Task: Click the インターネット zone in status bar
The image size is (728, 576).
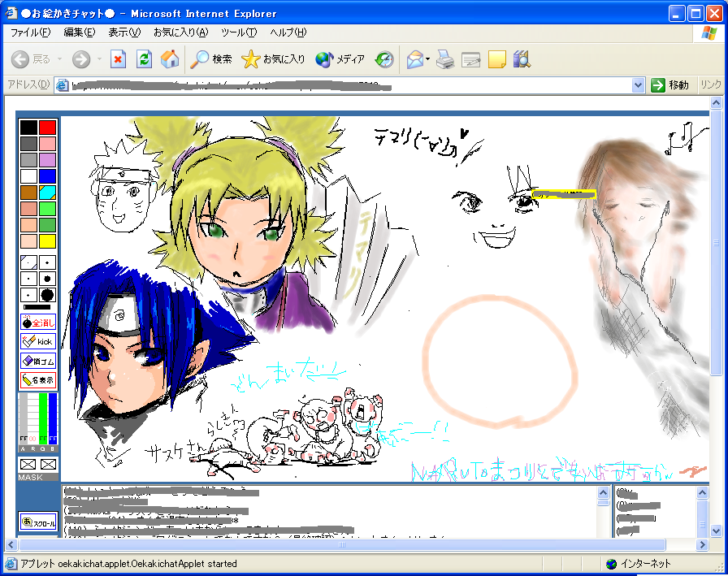Action: [x=639, y=564]
